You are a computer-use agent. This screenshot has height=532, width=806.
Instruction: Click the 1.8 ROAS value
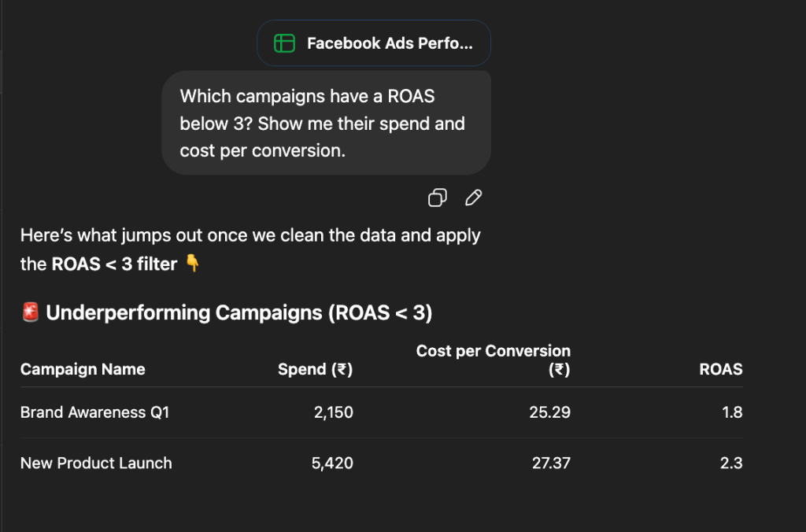[x=732, y=412]
